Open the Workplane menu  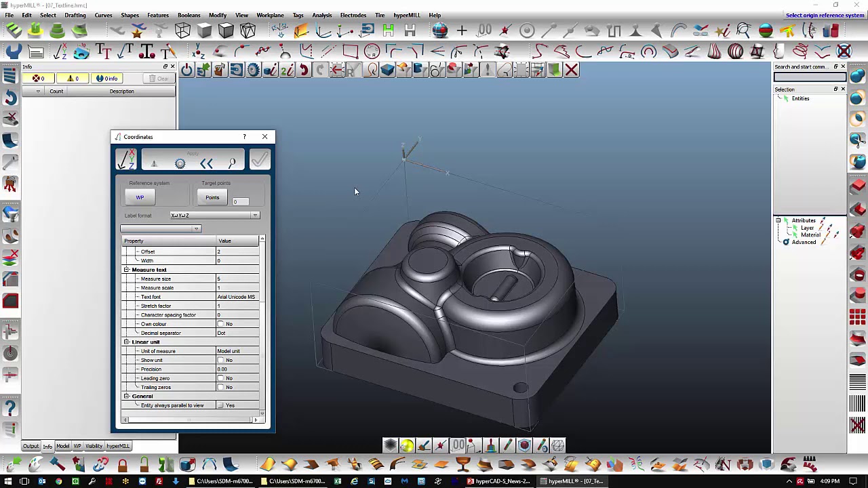[x=270, y=15]
